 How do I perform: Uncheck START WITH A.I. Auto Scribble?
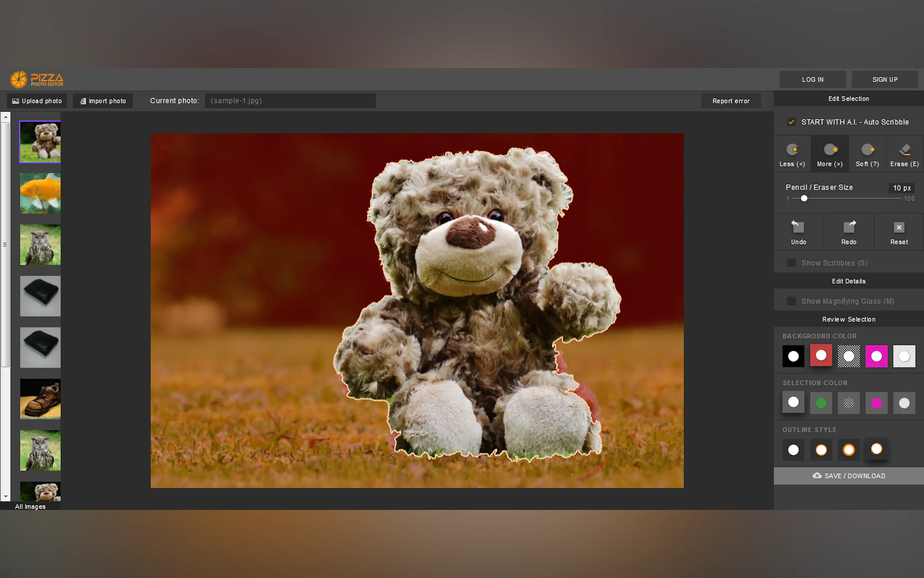click(x=791, y=122)
